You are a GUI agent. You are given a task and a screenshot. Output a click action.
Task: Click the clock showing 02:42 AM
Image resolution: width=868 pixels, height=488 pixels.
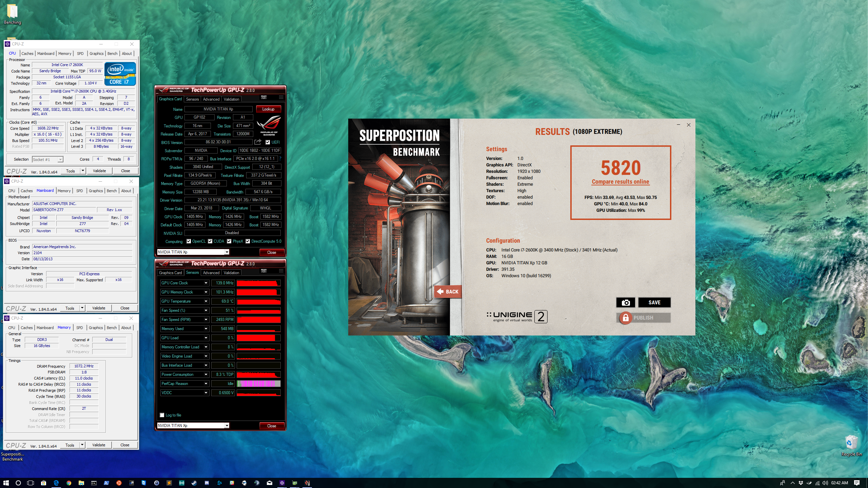tap(840, 483)
